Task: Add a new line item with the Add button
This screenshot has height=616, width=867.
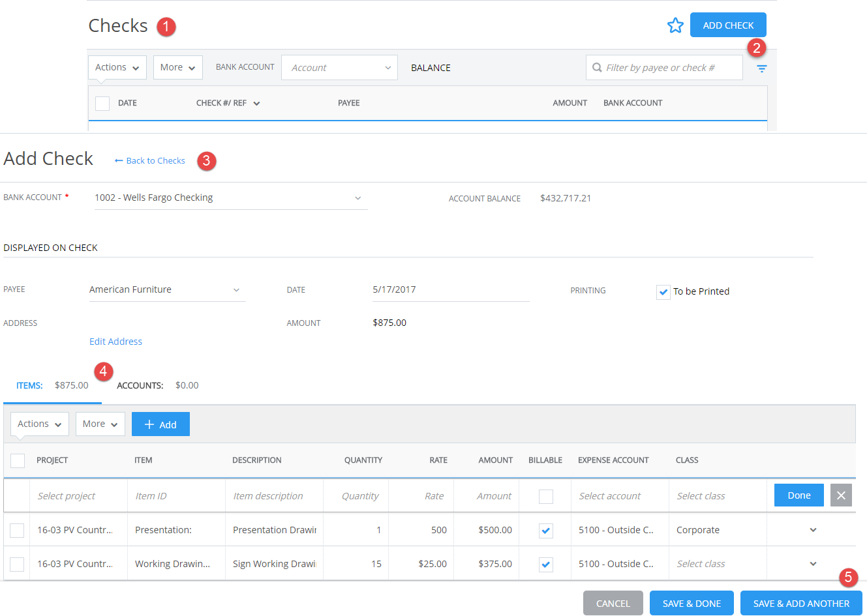Action: (160, 424)
